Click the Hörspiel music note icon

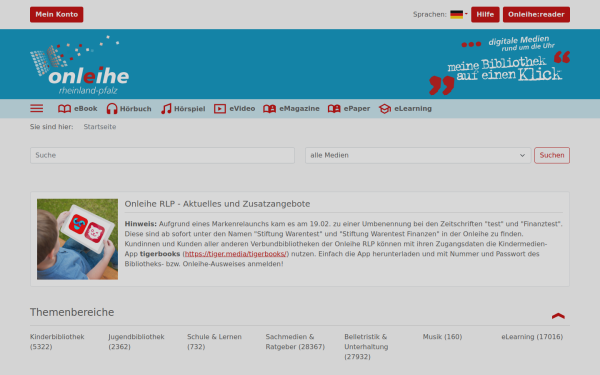(x=166, y=109)
